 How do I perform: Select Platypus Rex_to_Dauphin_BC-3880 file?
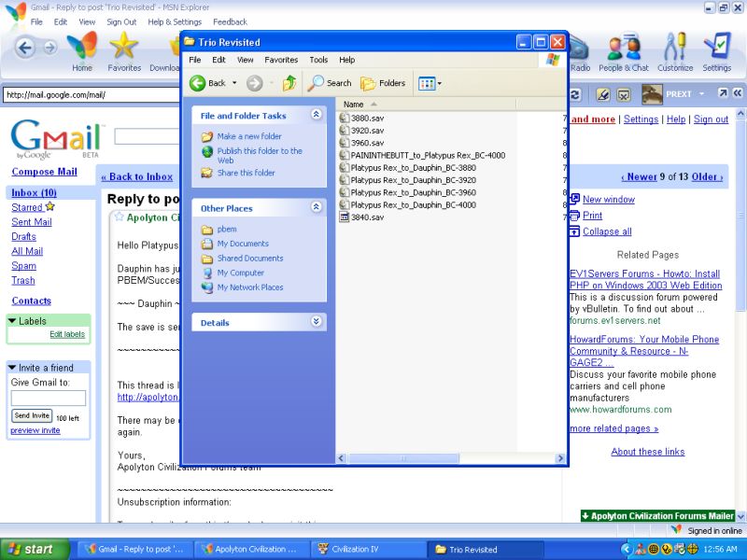tap(408, 168)
